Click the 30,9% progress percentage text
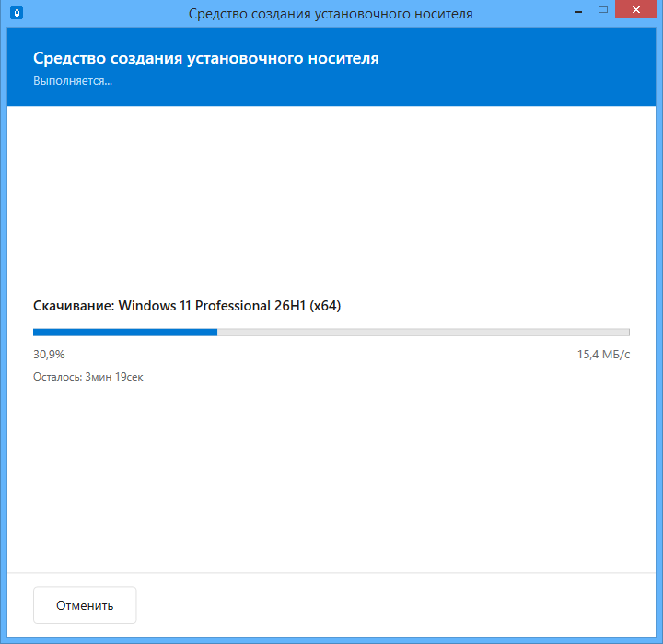 tap(49, 354)
